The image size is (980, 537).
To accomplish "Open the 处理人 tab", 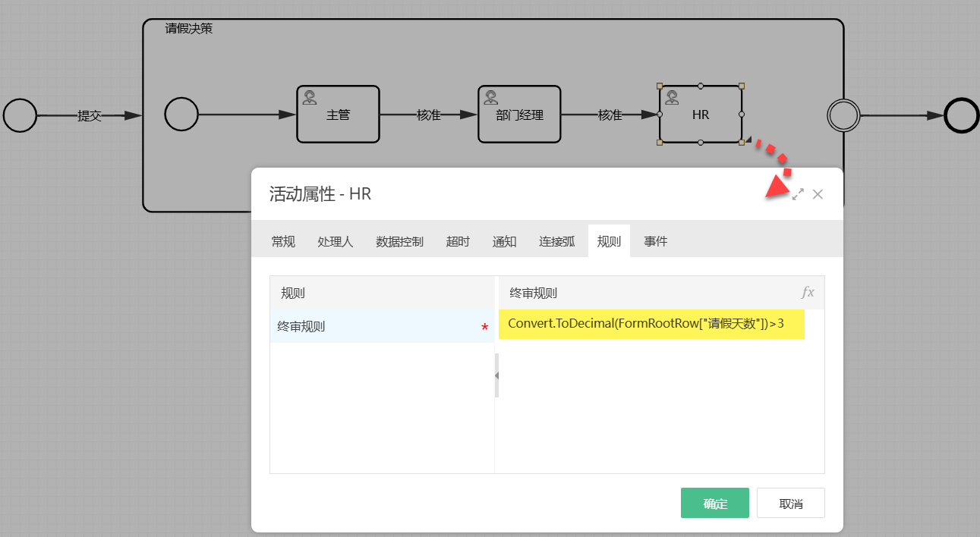I will pos(335,241).
